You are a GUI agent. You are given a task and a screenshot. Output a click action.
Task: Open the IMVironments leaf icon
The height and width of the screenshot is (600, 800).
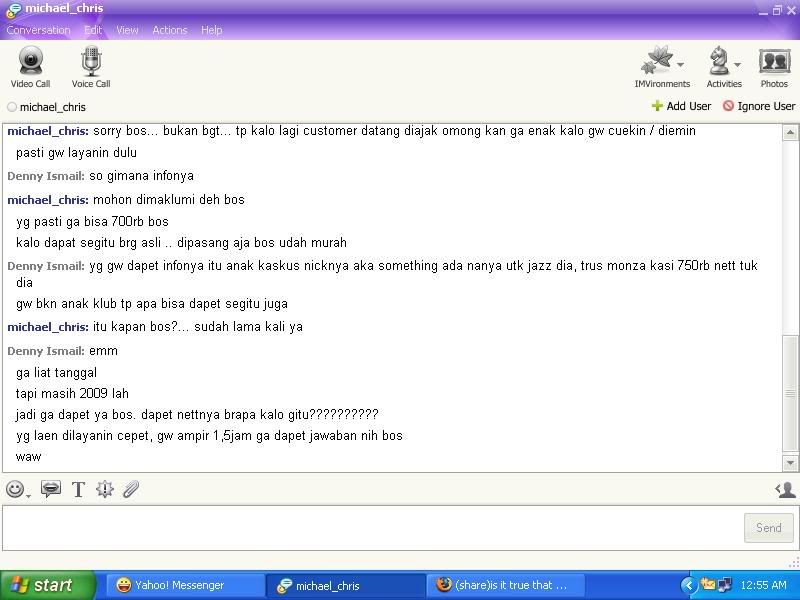[x=657, y=60]
